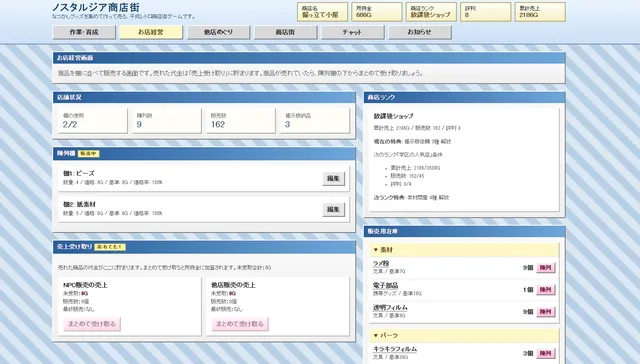Viewport: 640px width, 364px height.
Task: Click the 陳列 button for 電子部品
Action: coord(546,290)
